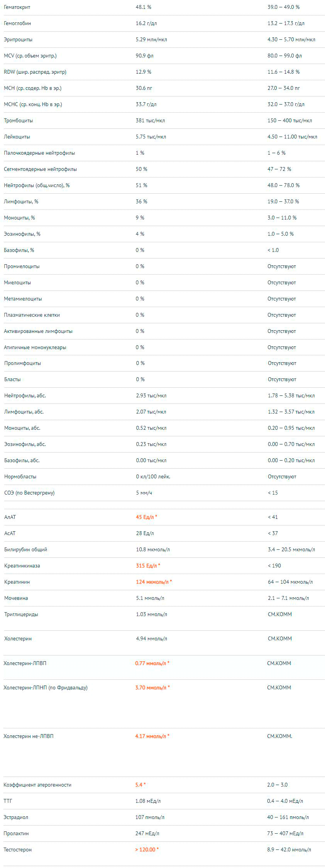
Task: Click the flagged АлАТ value 45 Ед/л
Action: [x=145, y=517]
